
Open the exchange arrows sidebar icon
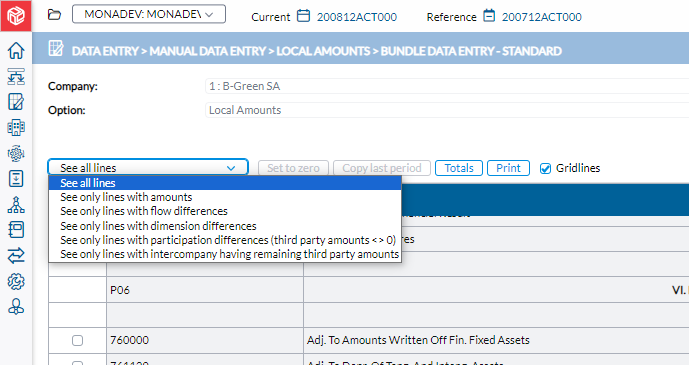(x=16, y=256)
